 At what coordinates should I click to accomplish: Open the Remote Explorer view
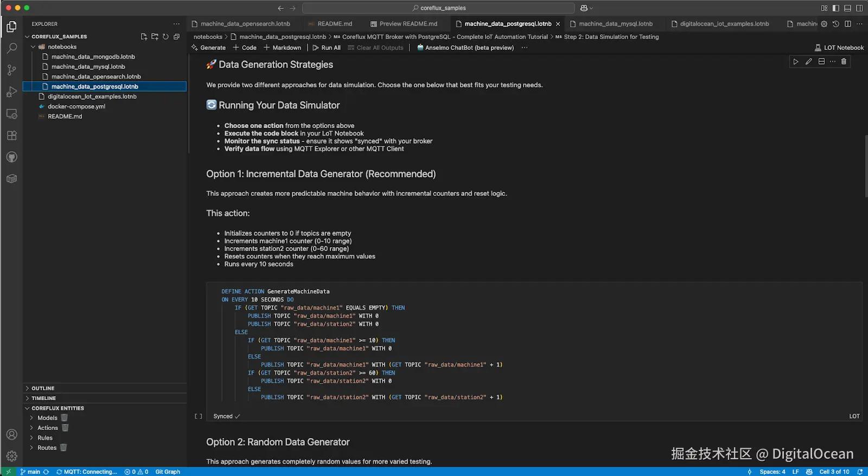pos(11,114)
